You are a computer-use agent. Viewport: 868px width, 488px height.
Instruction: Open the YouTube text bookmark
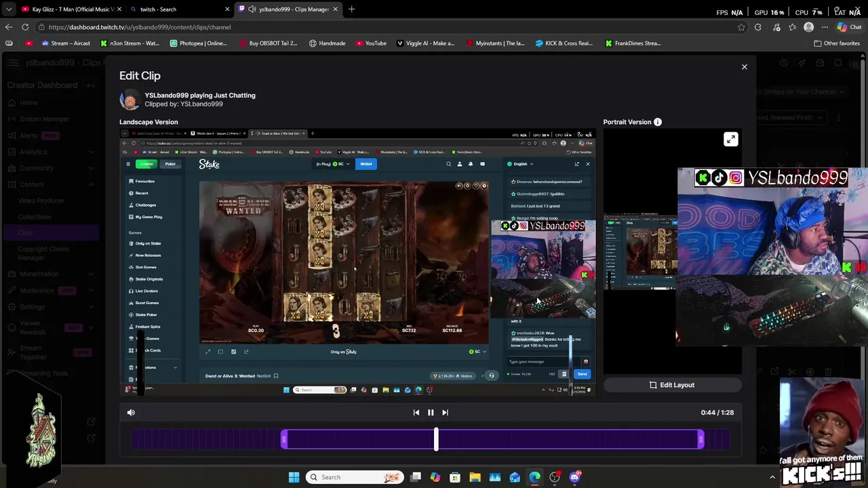click(x=371, y=43)
